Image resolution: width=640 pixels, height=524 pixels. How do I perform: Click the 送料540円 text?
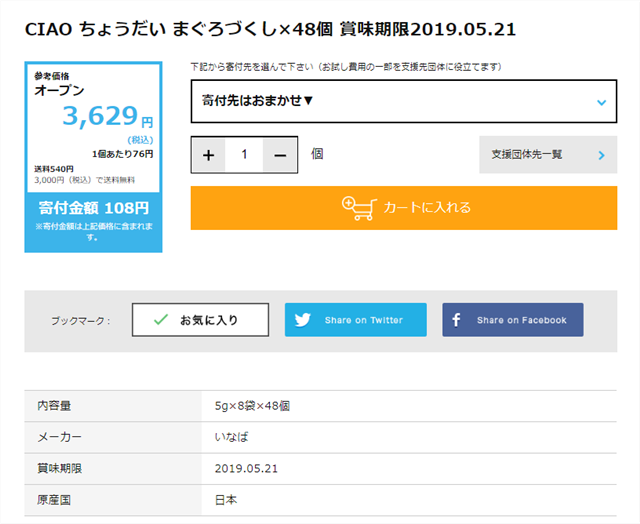(x=53, y=169)
